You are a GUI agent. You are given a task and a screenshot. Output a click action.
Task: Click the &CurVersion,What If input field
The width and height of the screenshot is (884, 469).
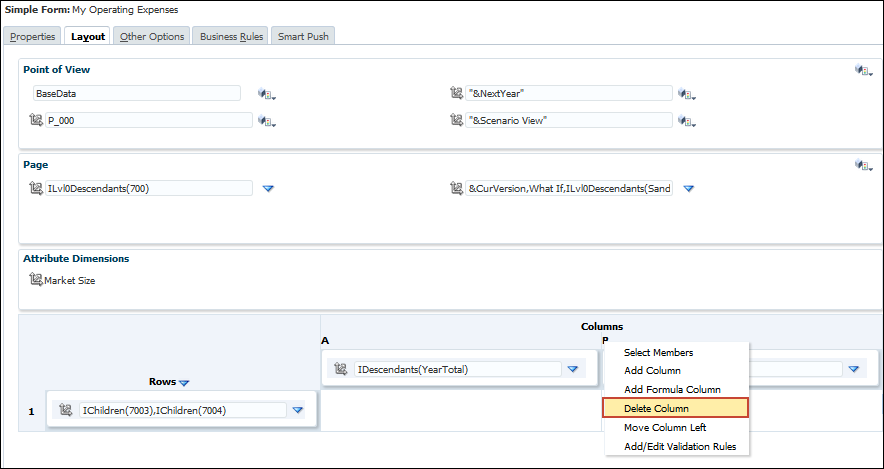click(569, 188)
